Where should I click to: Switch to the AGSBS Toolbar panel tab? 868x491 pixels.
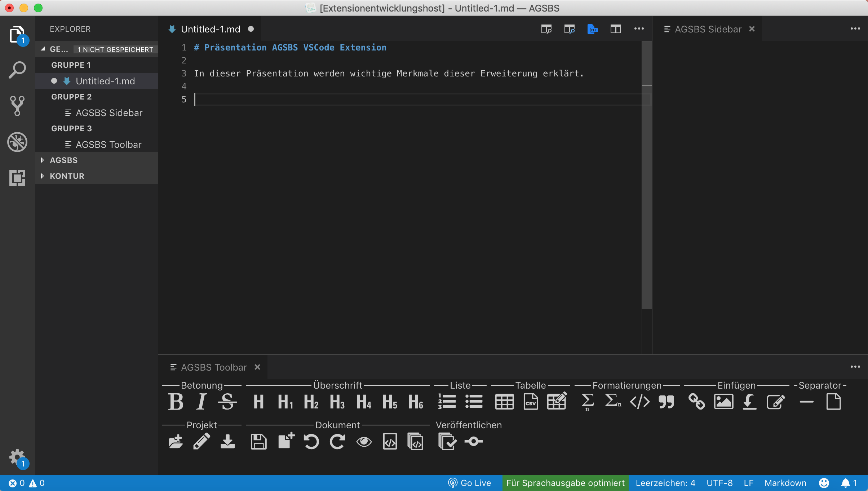coord(214,367)
